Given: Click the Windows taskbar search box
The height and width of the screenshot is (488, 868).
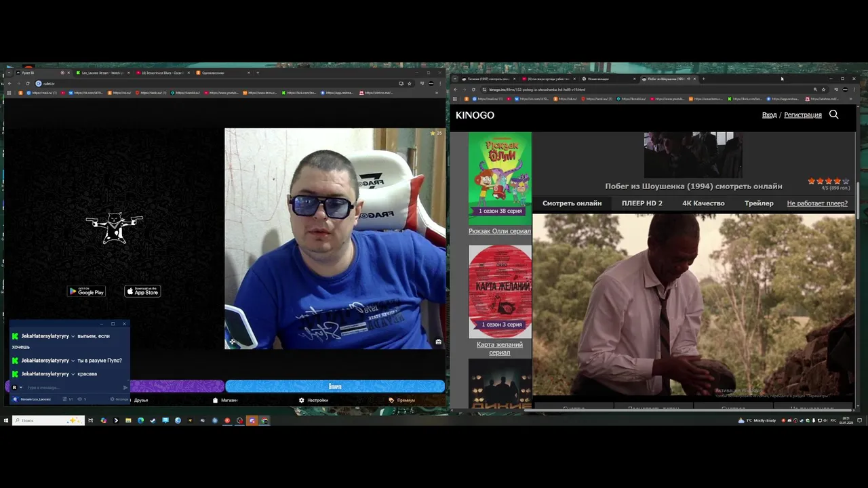Looking at the screenshot, I should point(47,420).
